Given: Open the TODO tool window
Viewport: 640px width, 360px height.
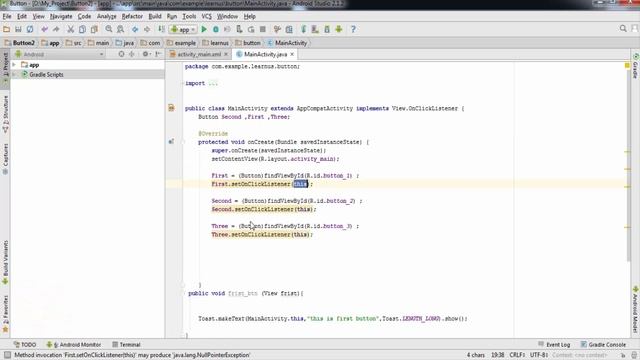Looking at the screenshot, I should [x=25, y=344].
